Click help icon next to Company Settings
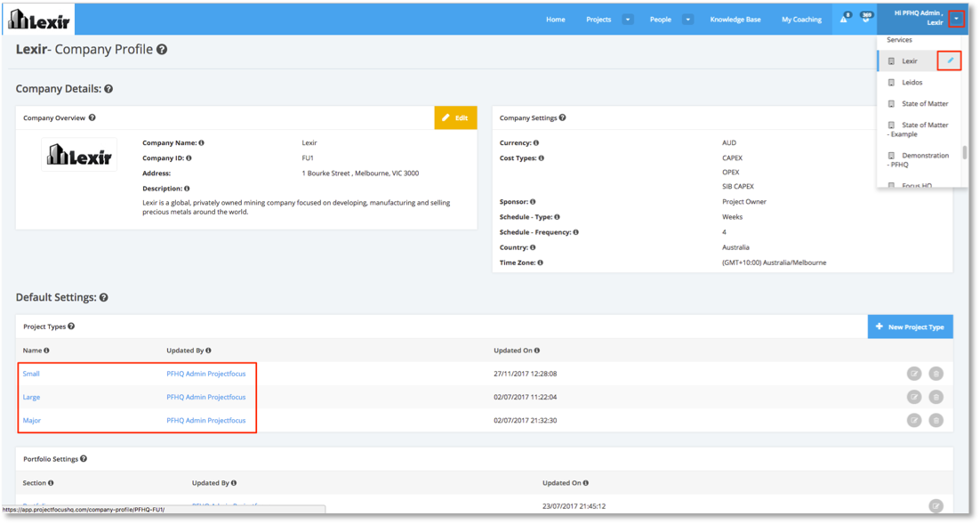The width and height of the screenshot is (980, 524). pyautogui.click(x=563, y=117)
